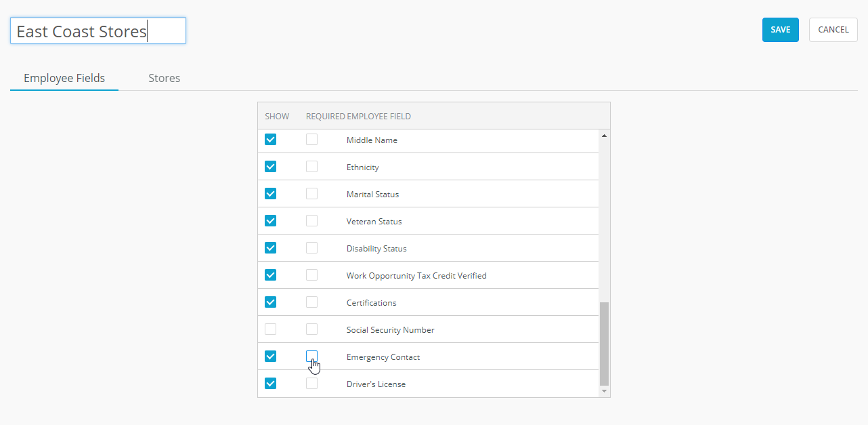Viewport: 868px width, 425px height.
Task: Switch to the Stores tab
Action: (x=164, y=78)
